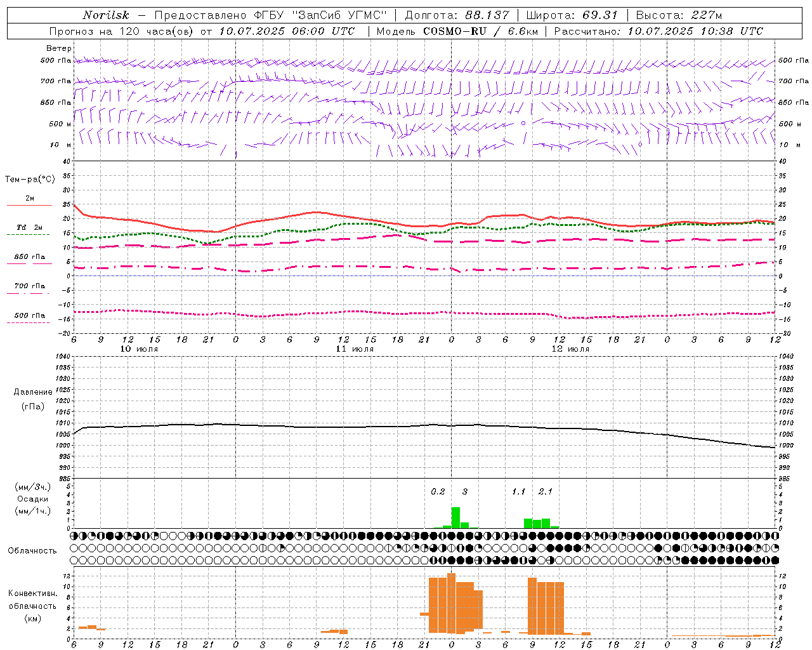Click the tallest orange convective cloud bar
The height and width of the screenshot is (650, 812).
(451, 603)
